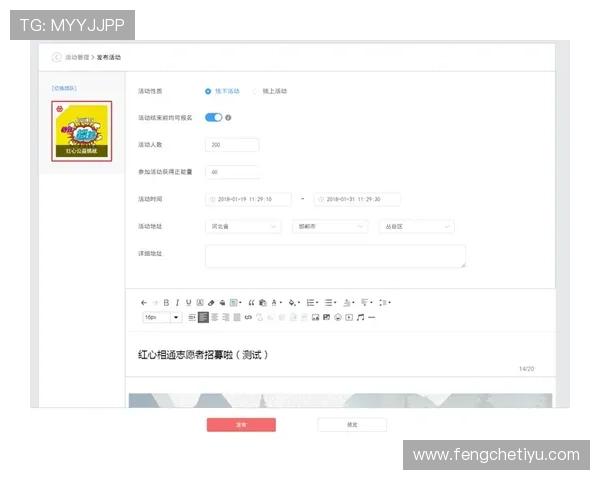Click the redo arrow in editor toolbar
This screenshot has width=600, height=480.
point(155,303)
